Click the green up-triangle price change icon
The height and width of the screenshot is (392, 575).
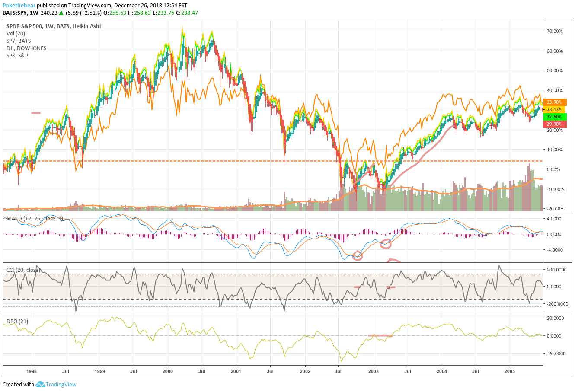pos(61,13)
